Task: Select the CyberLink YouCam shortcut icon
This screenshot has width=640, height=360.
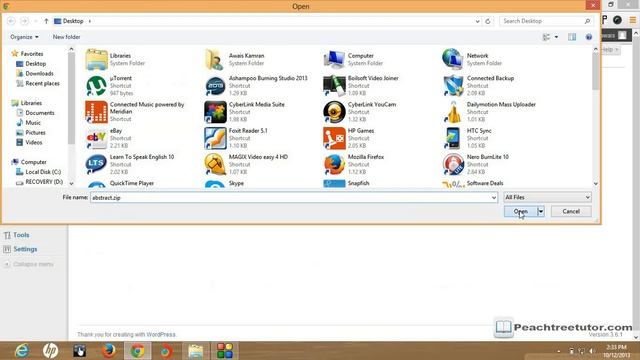Action: pos(334,112)
